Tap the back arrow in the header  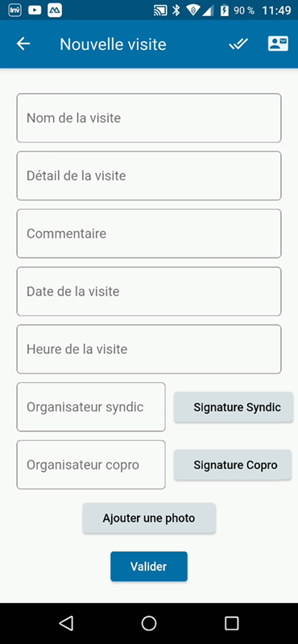click(x=23, y=44)
